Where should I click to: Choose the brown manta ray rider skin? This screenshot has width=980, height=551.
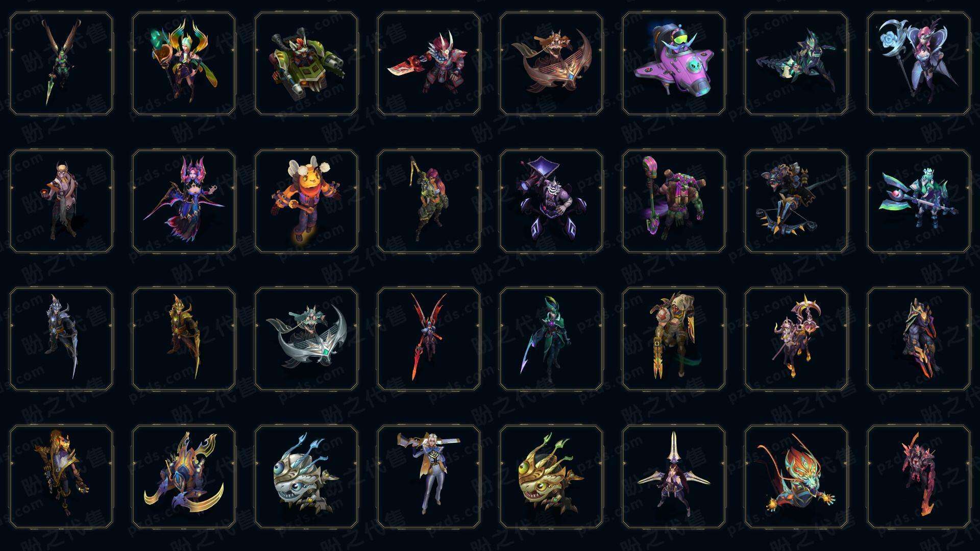click(551, 64)
